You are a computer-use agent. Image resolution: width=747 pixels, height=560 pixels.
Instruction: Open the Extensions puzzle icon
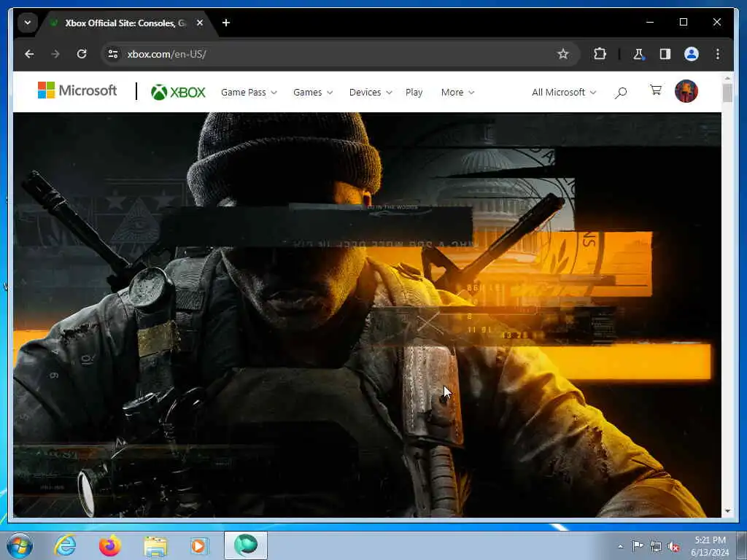(600, 54)
